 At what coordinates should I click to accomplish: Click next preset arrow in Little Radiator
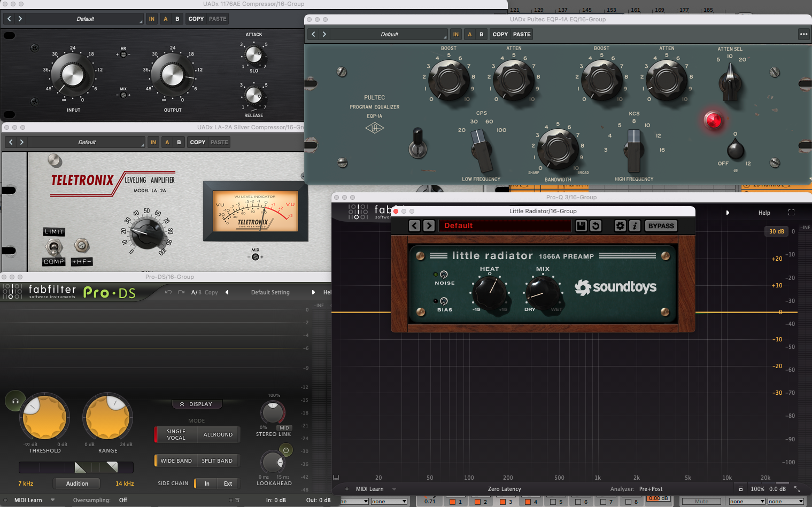pos(429,226)
